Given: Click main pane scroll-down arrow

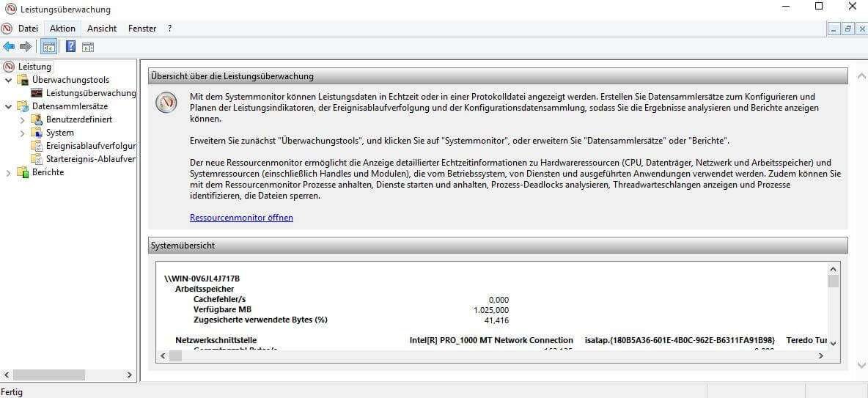Looking at the screenshot, I should tap(861, 365).
